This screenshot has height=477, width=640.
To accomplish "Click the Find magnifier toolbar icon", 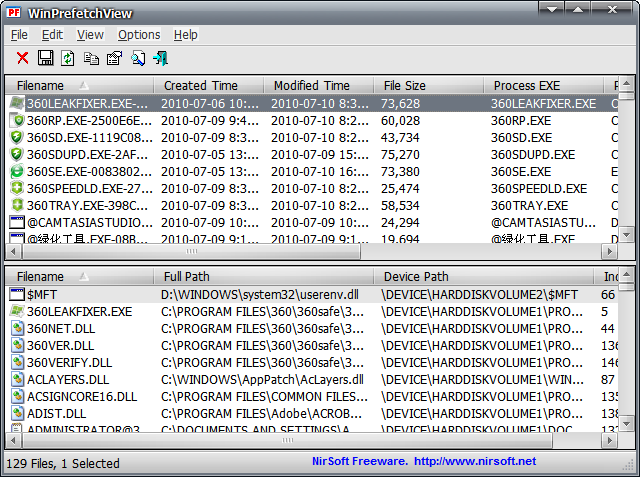I will coord(138,58).
